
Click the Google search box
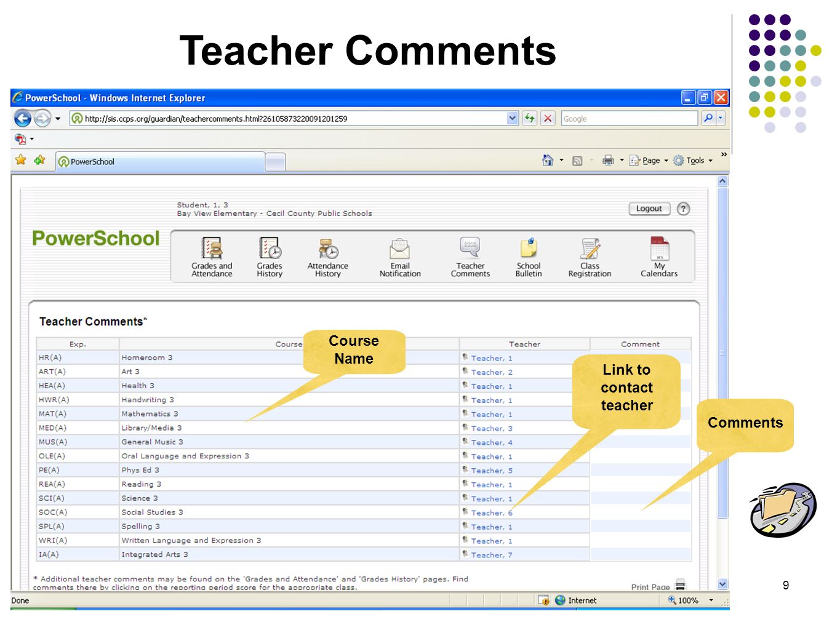click(x=629, y=118)
